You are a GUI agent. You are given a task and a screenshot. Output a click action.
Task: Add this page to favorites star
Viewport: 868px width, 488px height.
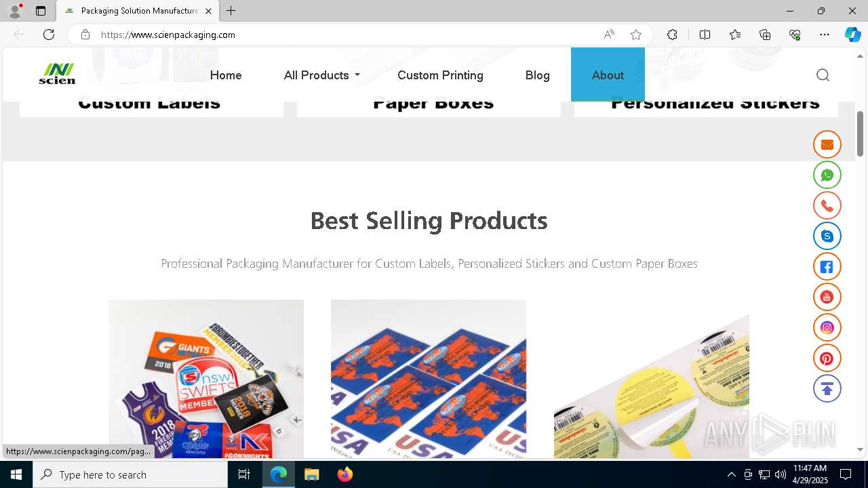(x=636, y=35)
